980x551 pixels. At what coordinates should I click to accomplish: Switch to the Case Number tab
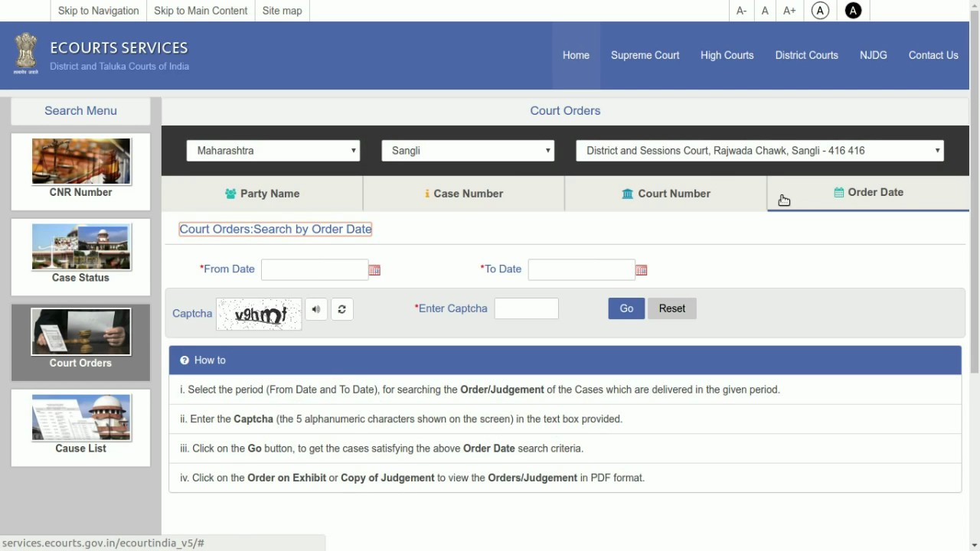[x=464, y=194]
